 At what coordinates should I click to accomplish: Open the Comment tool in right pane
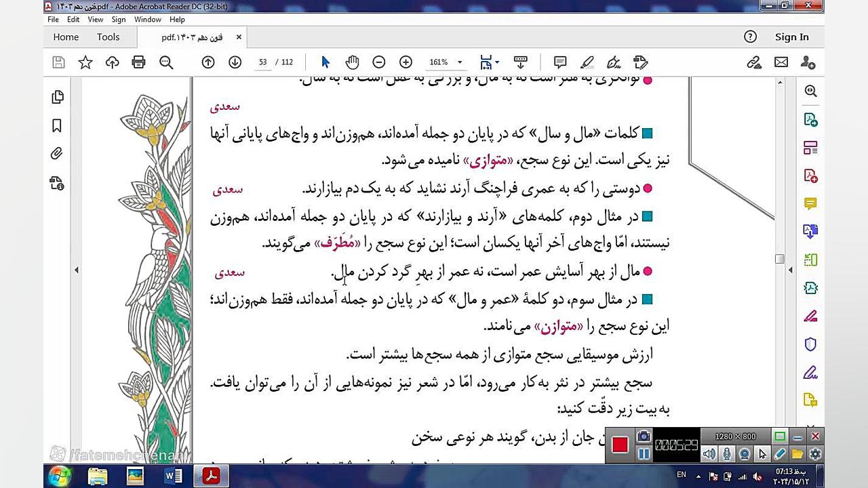810,203
